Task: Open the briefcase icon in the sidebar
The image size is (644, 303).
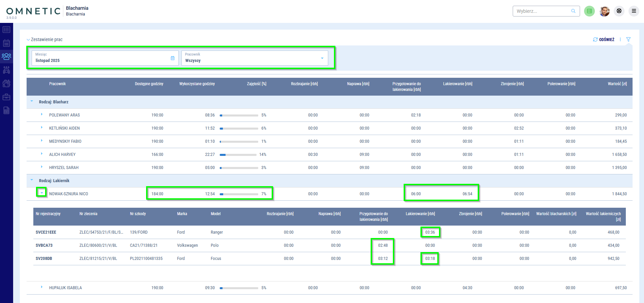Action: coord(6,97)
